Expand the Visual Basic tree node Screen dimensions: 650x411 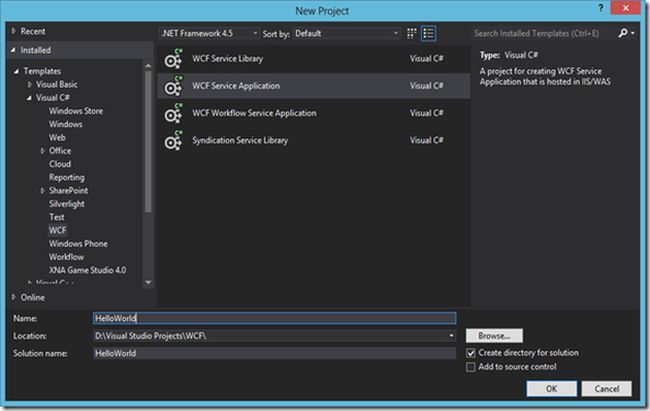pyautogui.click(x=29, y=85)
